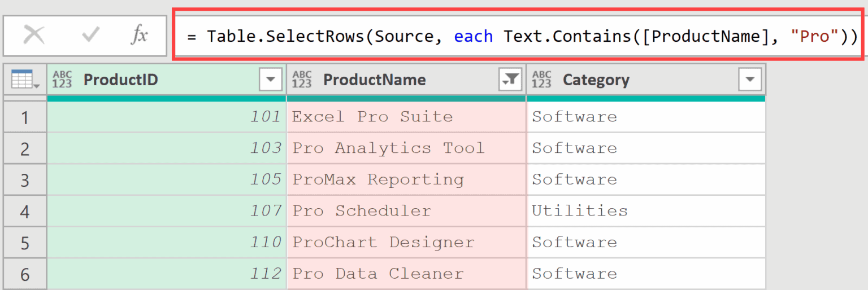Open the fx function button
This screenshot has height=290, width=868.
click(x=139, y=36)
